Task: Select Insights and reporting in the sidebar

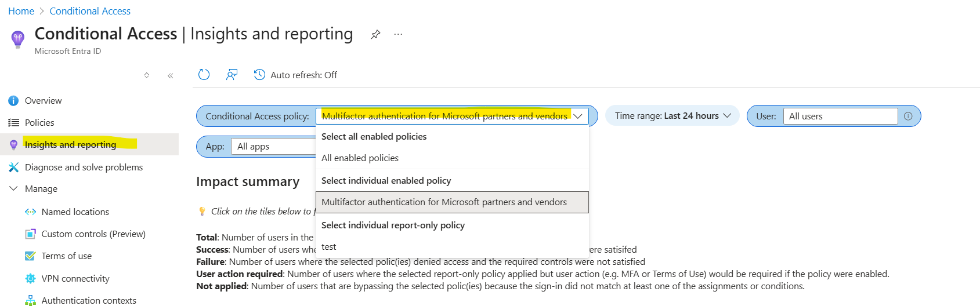Action: coord(89,144)
